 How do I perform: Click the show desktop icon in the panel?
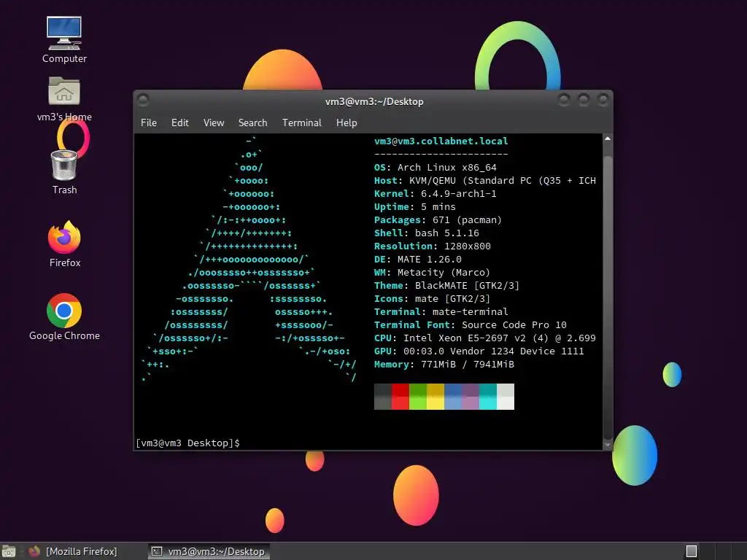[9, 551]
